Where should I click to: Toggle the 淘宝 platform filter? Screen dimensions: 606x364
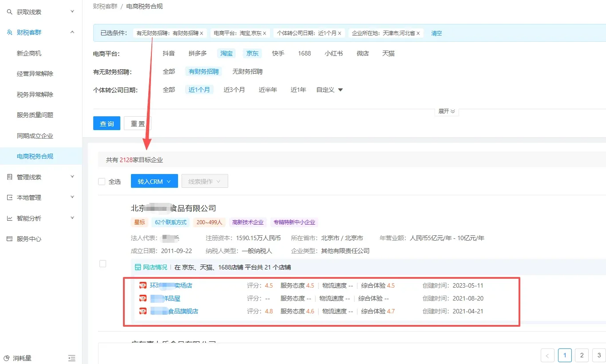[226, 53]
